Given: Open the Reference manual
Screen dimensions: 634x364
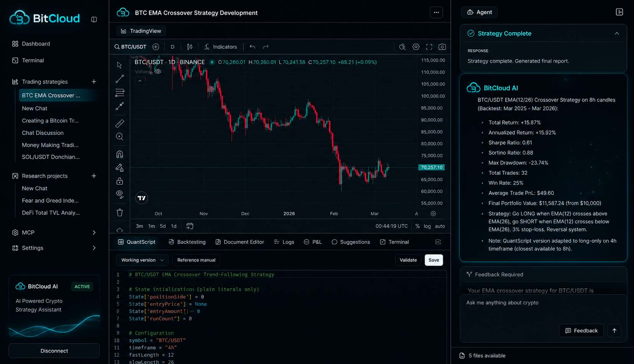Looking at the screenshot, I should [196, 260].
